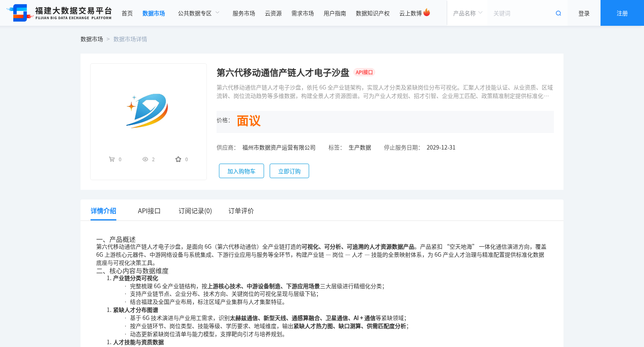Viewport: 644px width, 347px height.
Task: Click the shopping cart count icon
Action: tap(112, 159)
